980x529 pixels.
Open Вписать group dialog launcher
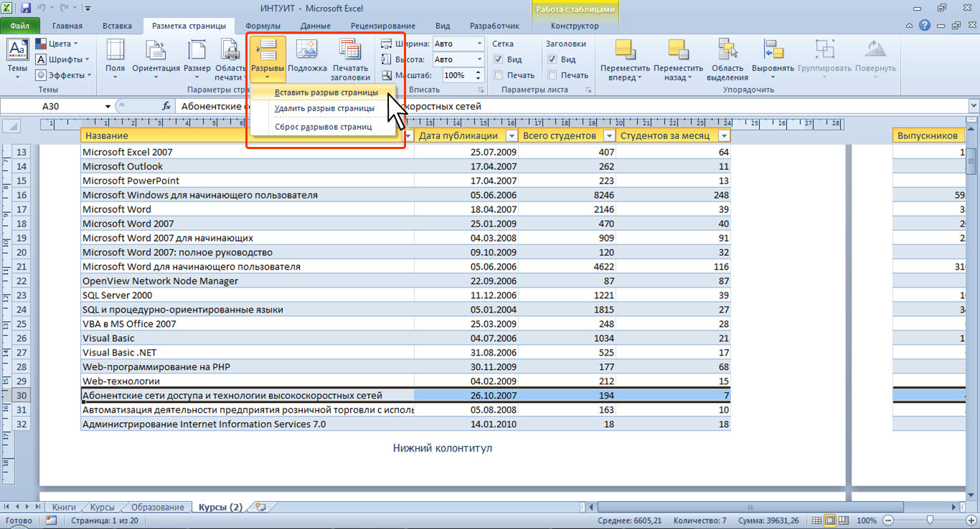(481, 90)
